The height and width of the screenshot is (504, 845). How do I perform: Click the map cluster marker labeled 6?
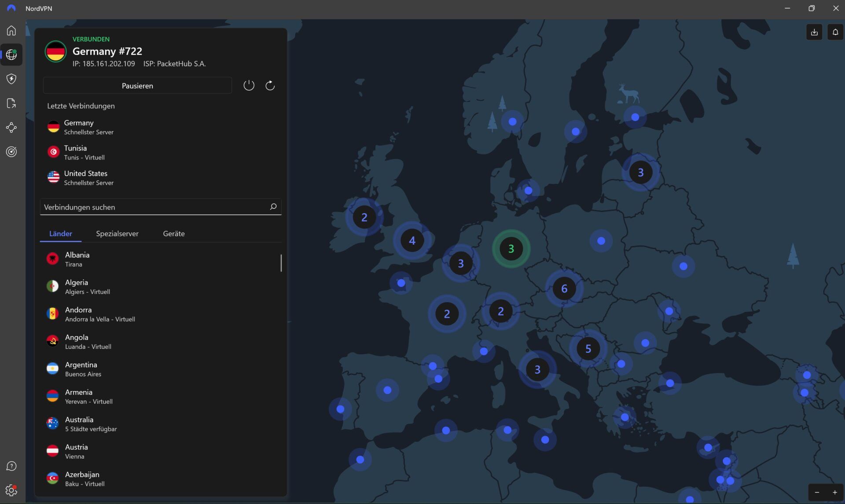click(564, 289)
